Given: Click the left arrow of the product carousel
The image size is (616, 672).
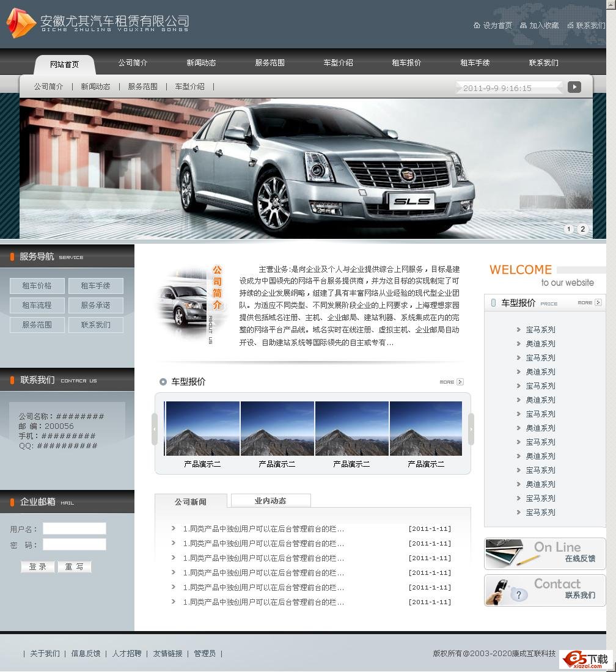Looking at the screenshot, I should [x=155, y=428].
